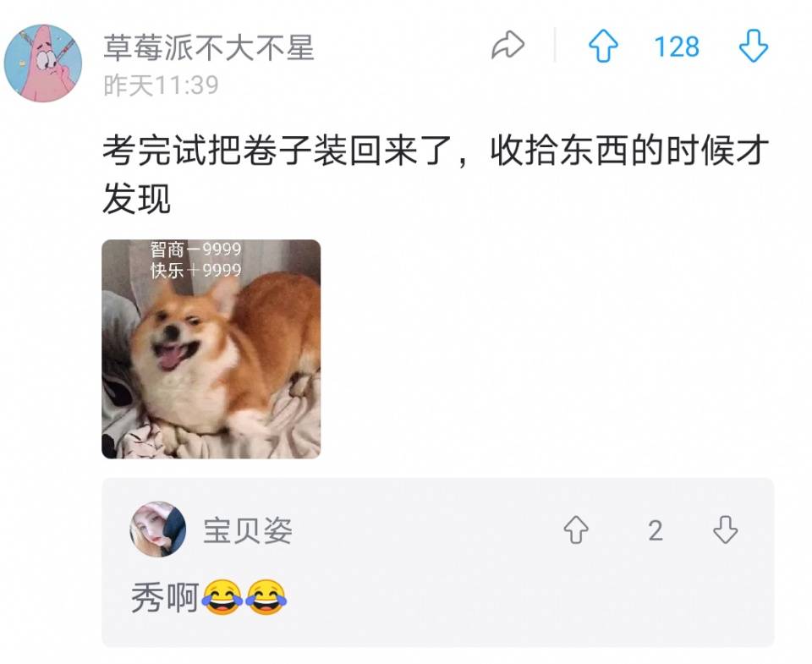Click the second laughing-crying emoji
The image size is (812, 664).
point(266,597)
